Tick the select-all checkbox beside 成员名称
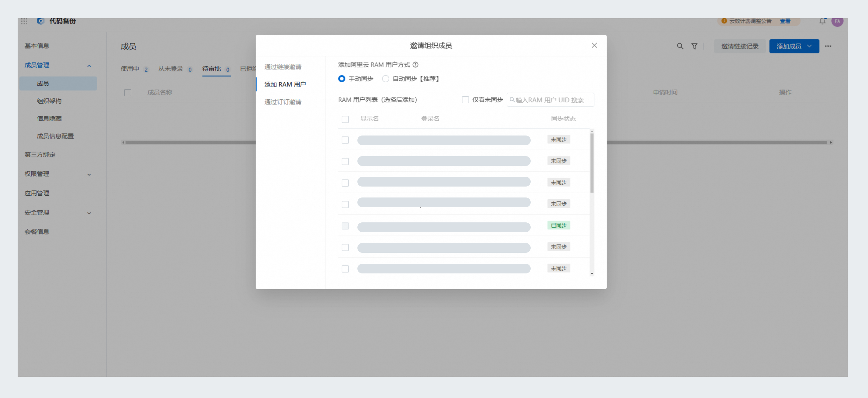This screenshot has width=868, height=398. point(127,93)
